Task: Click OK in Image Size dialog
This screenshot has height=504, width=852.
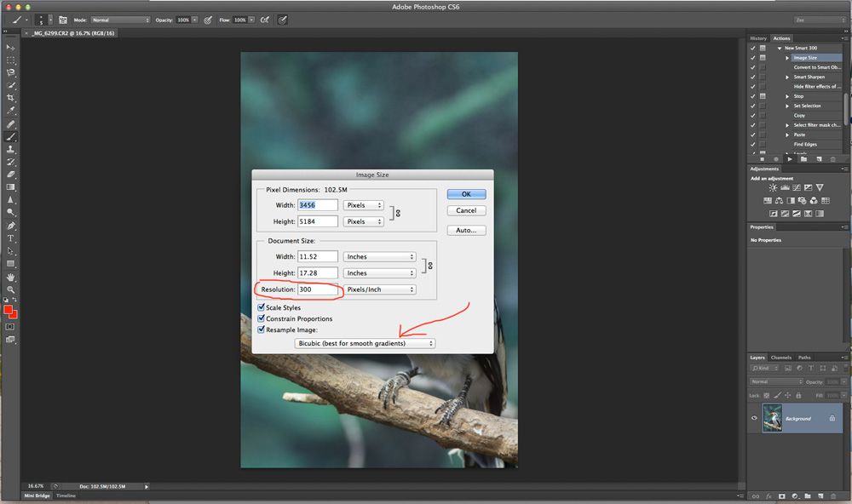Action: click(466, 194)
